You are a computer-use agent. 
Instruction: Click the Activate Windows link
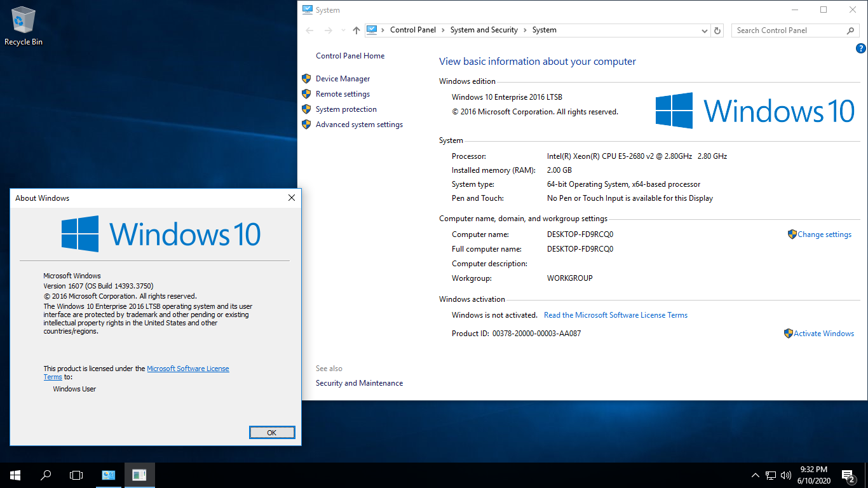pos(824,334)
